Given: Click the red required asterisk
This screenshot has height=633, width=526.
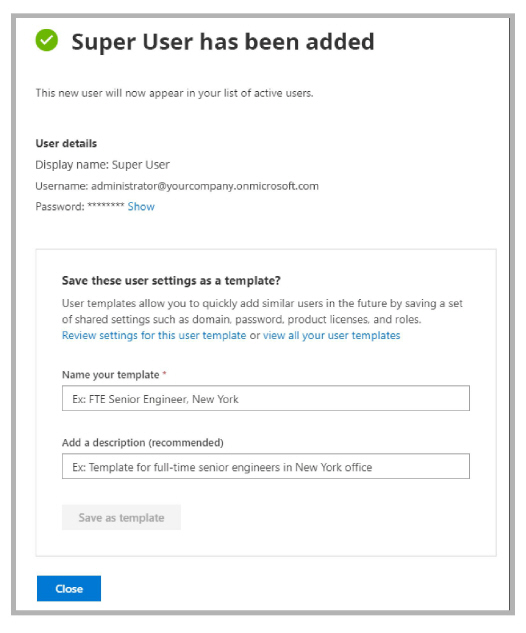Looking at the screenshot, I should coord(164,373).
